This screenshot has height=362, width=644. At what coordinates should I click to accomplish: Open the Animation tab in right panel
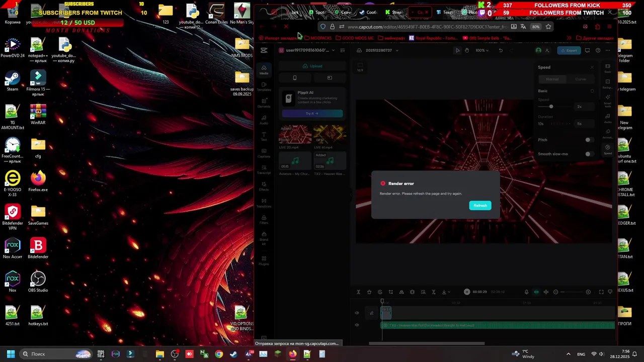click(608, 134)
